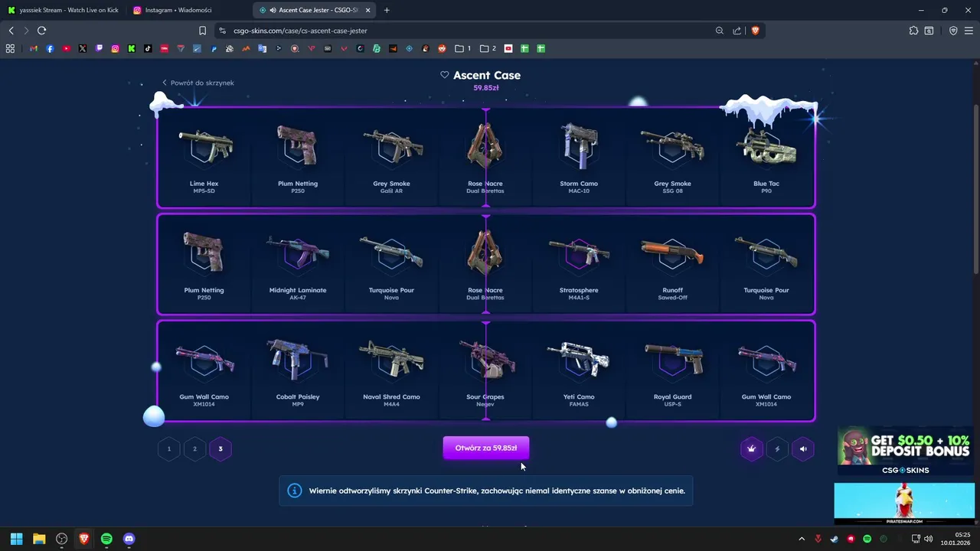
Task: Switch to yassiek Stream Kick tab
Action: pos(63,10)
